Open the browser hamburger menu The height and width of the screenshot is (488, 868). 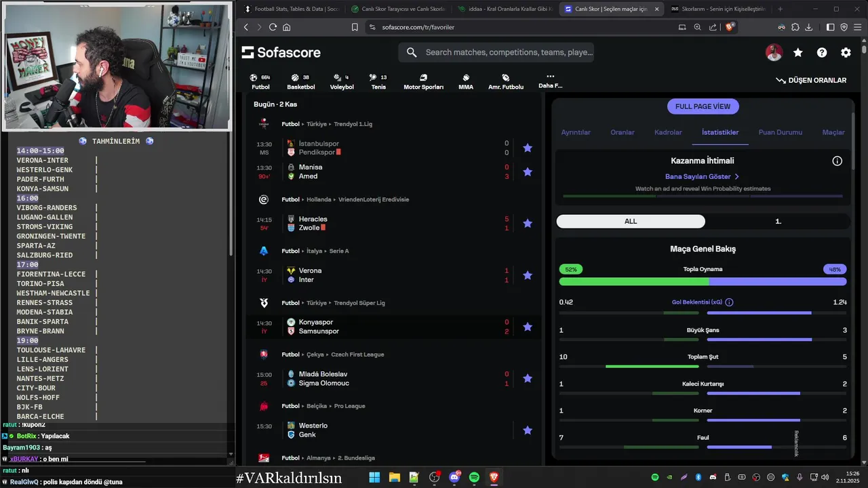pos(857,27)
